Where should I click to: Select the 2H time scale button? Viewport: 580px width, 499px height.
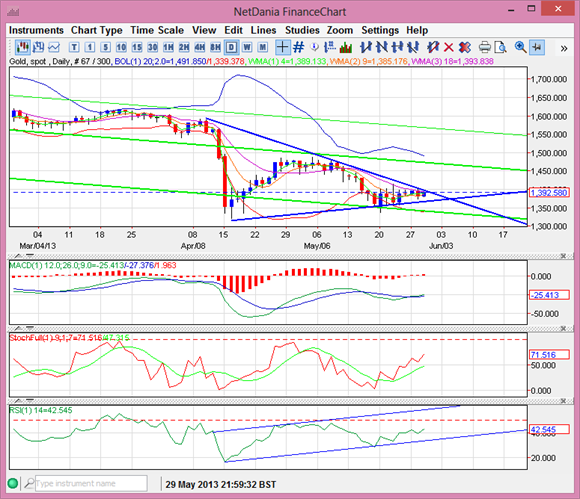[184, 47]
